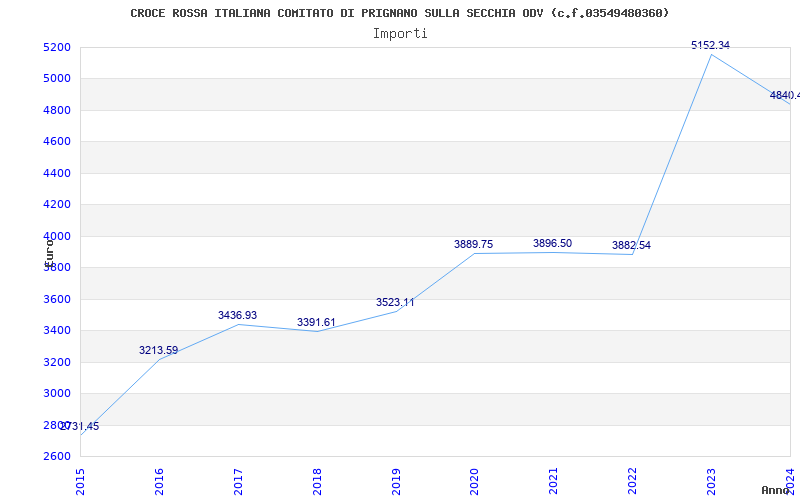Viewport: 800px width, 500px height.
Task: Click y-axis value 4000
Action: coord(56,236)
